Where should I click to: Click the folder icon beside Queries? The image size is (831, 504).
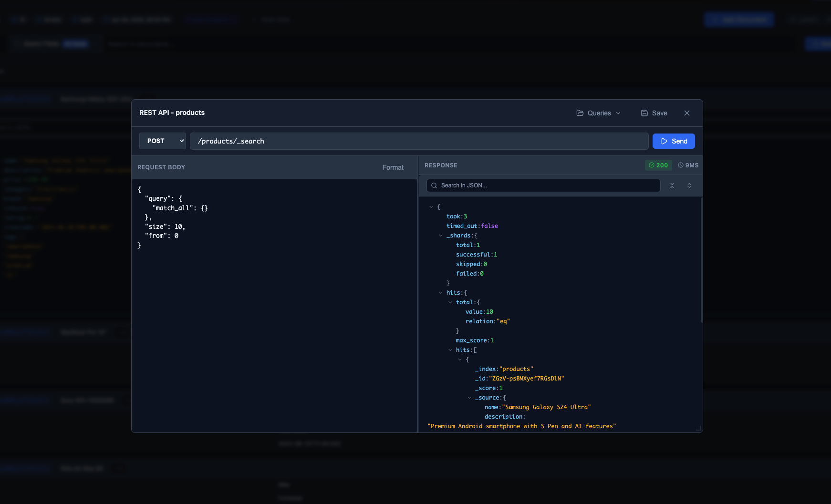(580, 113)
